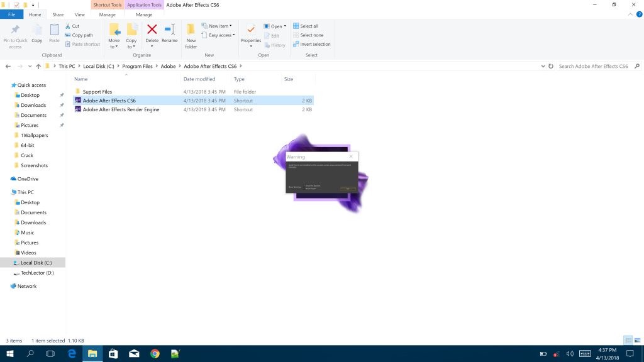Cut the selected item

point(72,26)
